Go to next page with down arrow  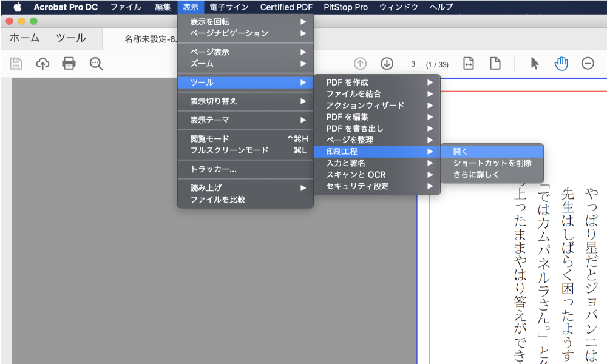(387, 64)
